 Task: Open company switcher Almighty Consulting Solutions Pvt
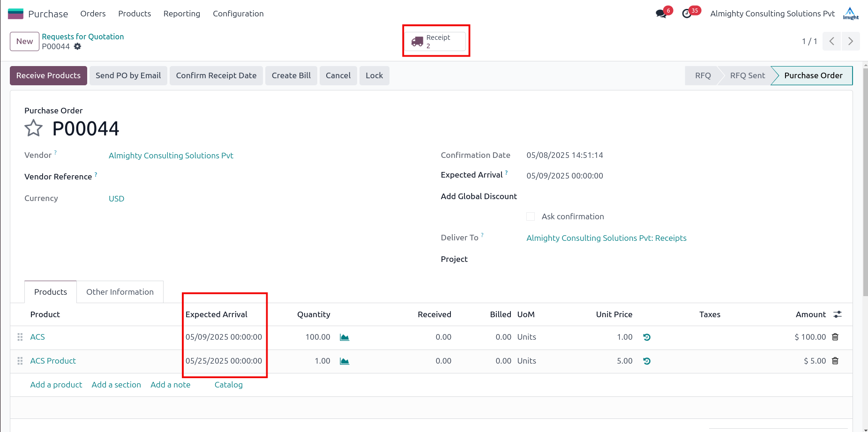coord(772,14)
